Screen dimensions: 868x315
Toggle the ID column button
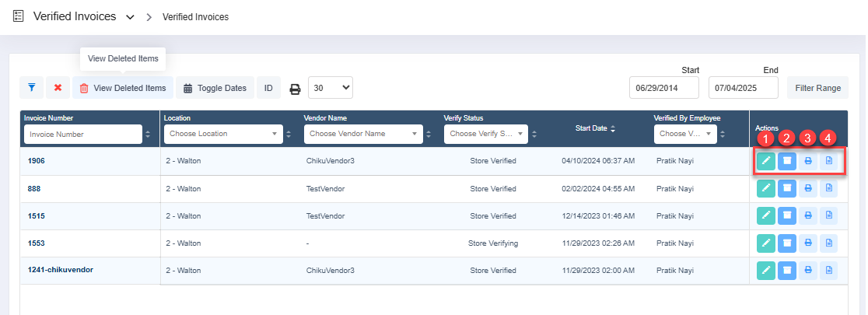coord(268,87)
